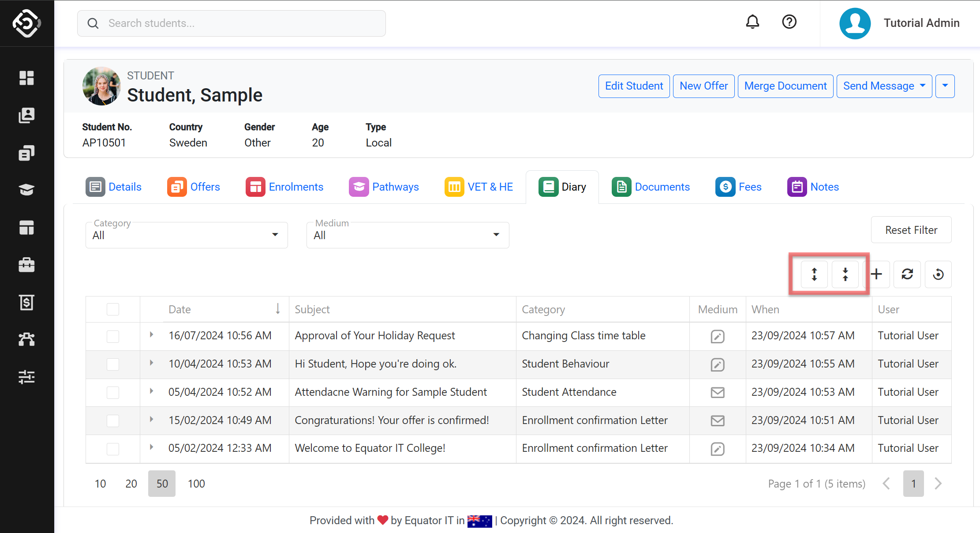This screenshot has height=533, width=980.
Task: Open the Category filter dropdown
Action: [x=186, y=235]
